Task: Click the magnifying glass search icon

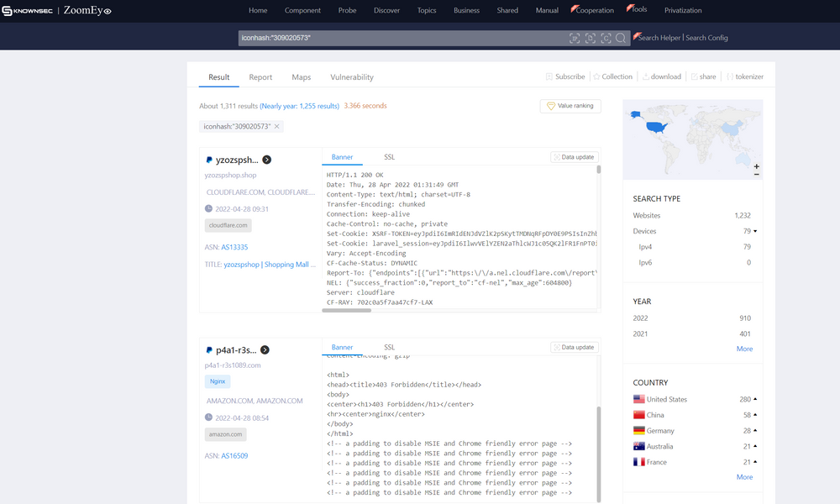Action: [621, 38]
